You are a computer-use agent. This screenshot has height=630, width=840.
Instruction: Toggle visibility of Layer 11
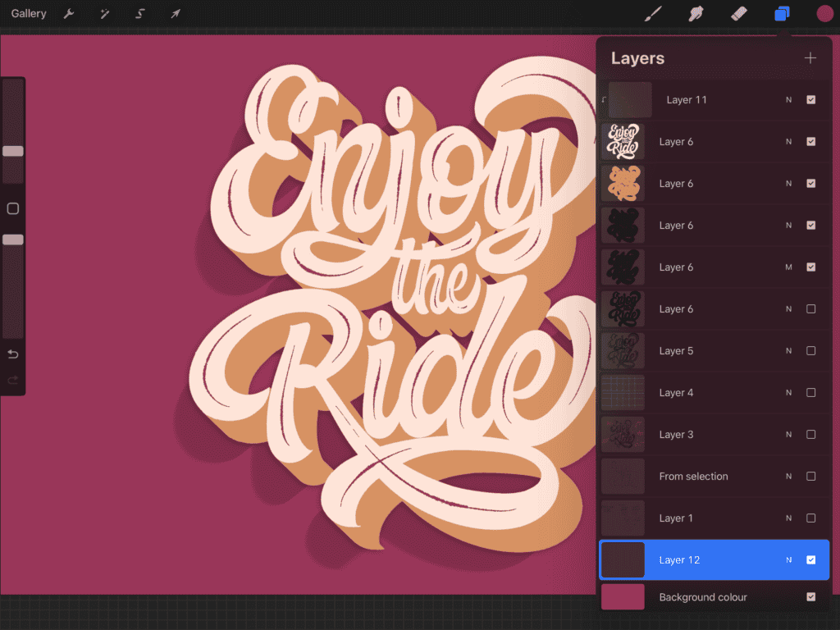tap(811, 99)
